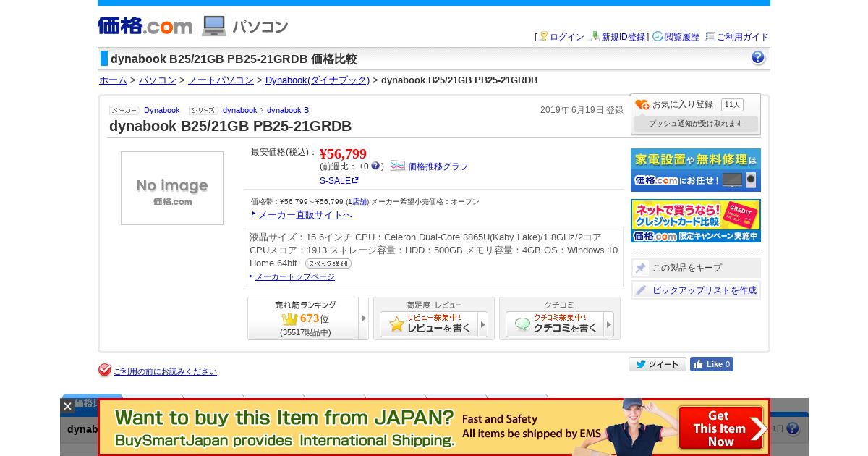
Task: Click the red checkmark icon
Action: [105, 371]
